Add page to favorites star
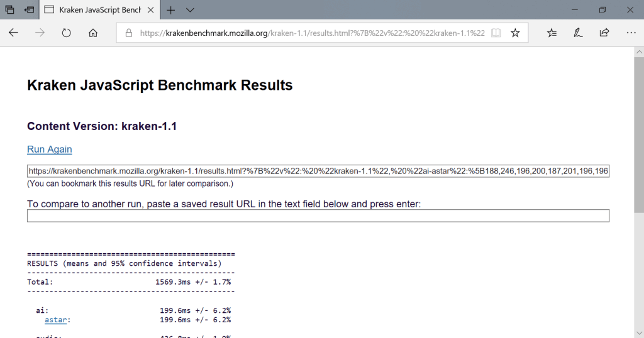The height and width of the screenshot is (338, 644). [515, 33]
